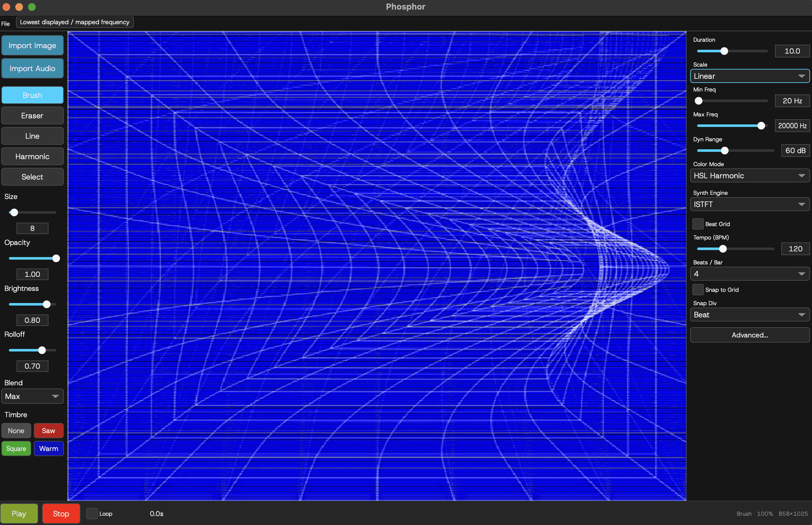Select the Eraser tool

(33, 115)
